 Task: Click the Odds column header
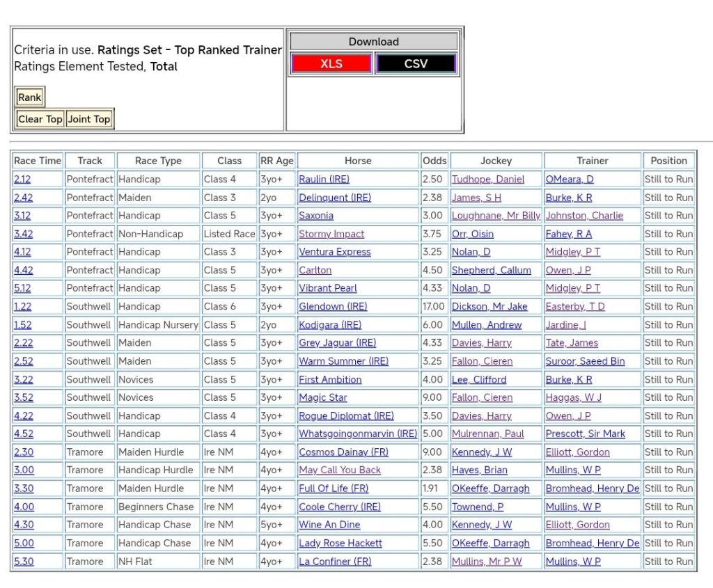point(434,161)
